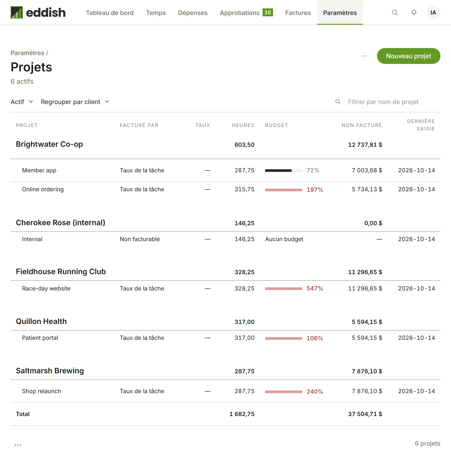This screenshot has height=476, width=451.
Task: Click the 6 actifs subtitle
Action: tap(22, 81)
